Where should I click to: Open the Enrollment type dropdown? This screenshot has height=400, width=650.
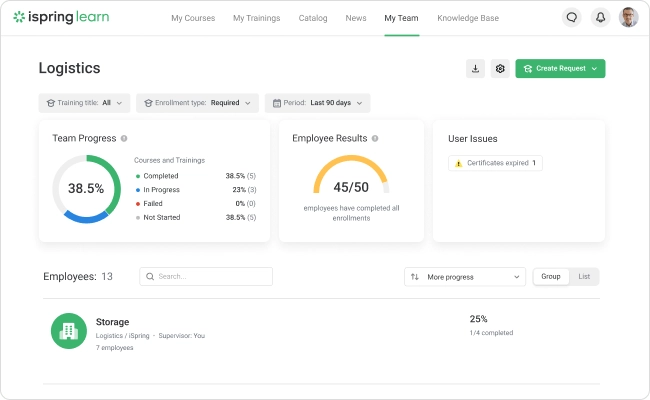click(x=197, y=102)
